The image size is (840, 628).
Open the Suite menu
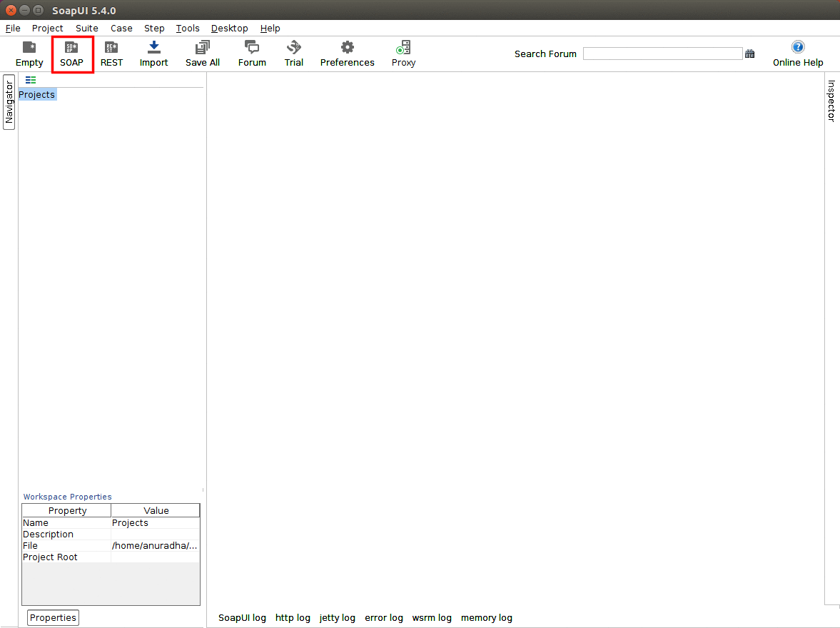click(x=87, y=29)
